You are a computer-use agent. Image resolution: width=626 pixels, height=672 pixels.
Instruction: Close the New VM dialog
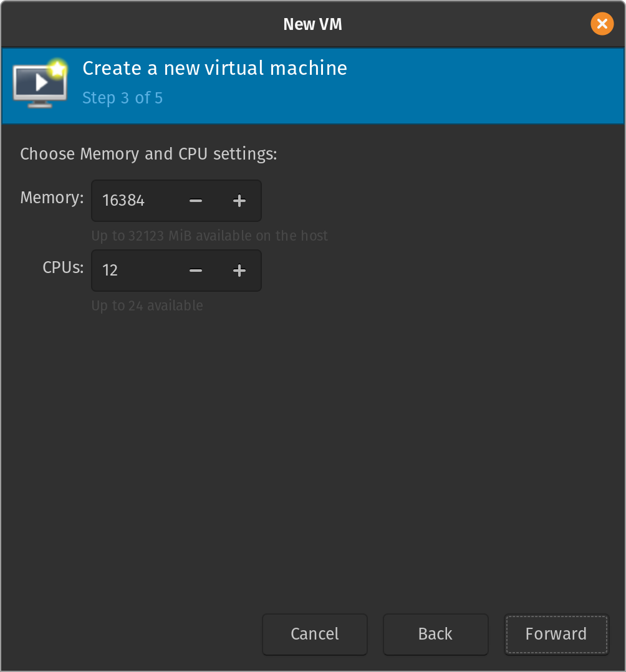[x=602, y=24]
